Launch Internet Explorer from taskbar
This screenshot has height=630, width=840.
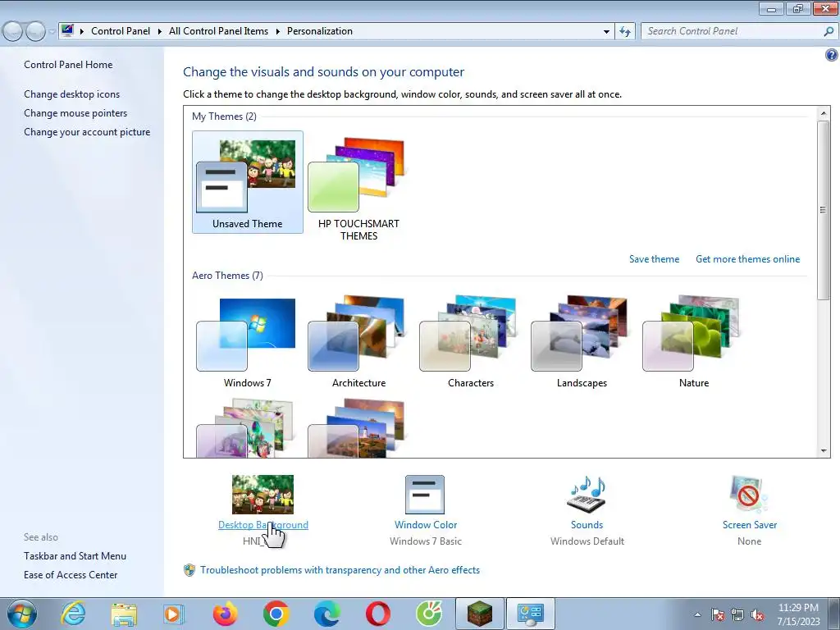pos(73,614)
